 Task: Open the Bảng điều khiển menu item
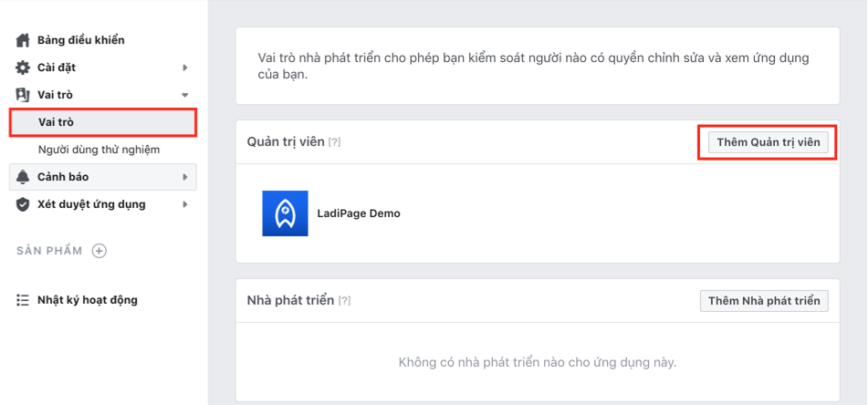point(80,40)
